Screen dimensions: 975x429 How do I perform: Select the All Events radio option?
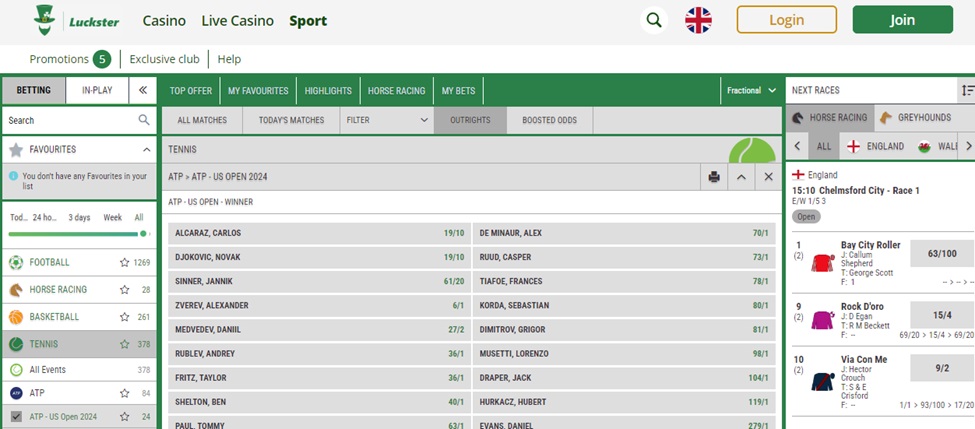pos(16,370)
